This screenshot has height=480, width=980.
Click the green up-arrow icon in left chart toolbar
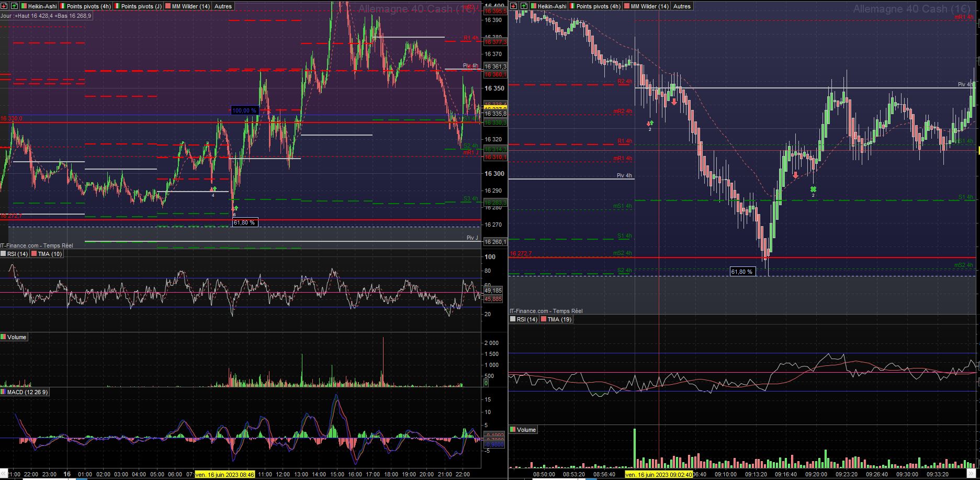tap(14, 6)
